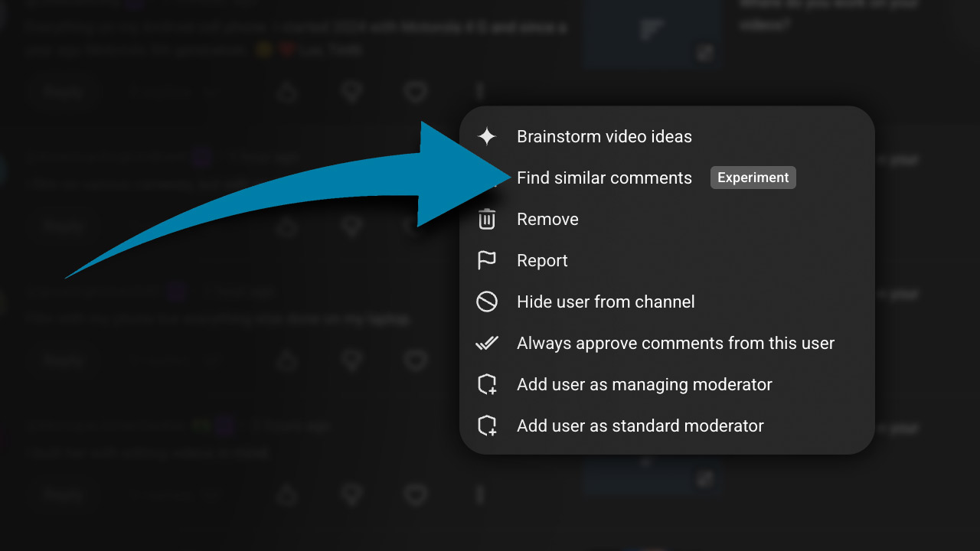Like the top comment with thumbs up
The image size is (980, 551).
pos(287,93)
